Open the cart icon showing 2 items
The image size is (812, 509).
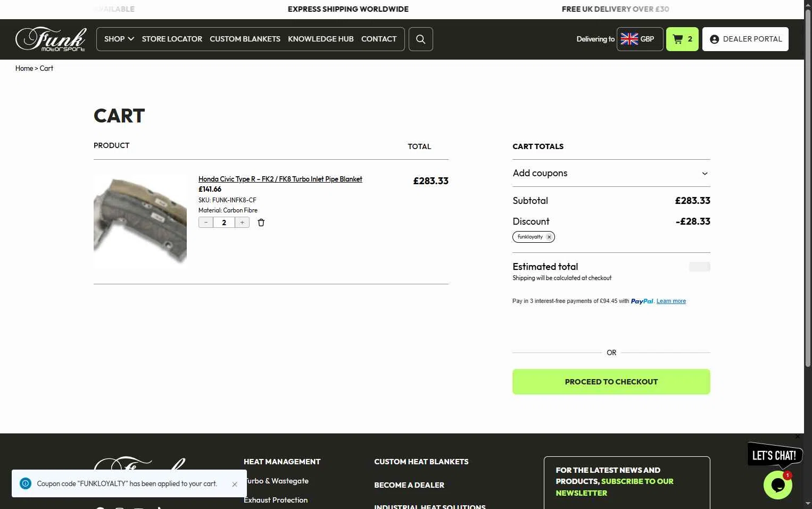(x=682, y=39)
